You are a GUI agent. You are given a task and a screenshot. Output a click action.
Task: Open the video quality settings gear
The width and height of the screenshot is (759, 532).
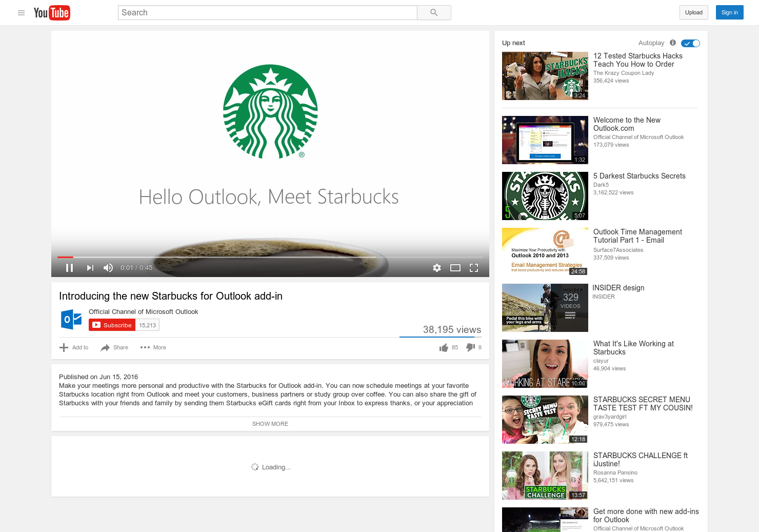(436, 267)
